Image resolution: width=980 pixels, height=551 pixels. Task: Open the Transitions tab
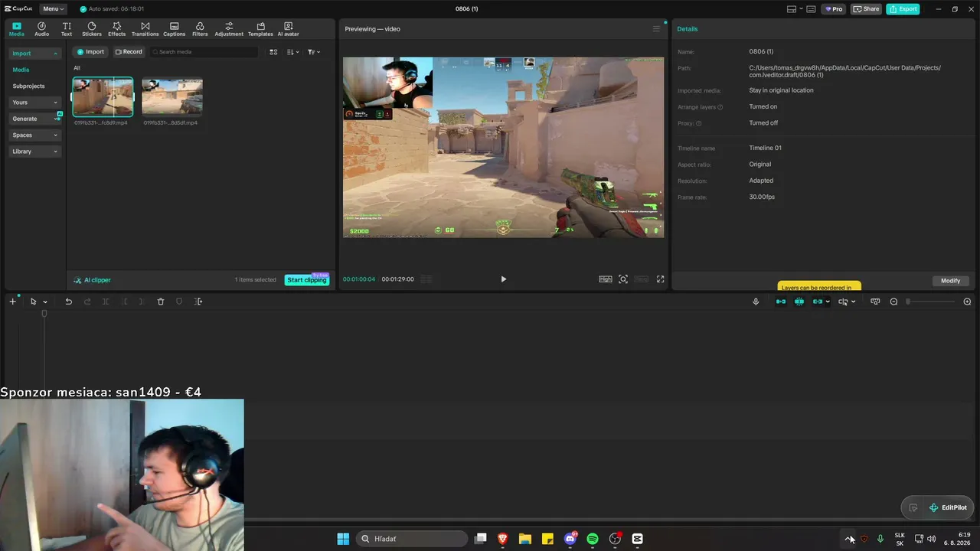pos(145,29)
